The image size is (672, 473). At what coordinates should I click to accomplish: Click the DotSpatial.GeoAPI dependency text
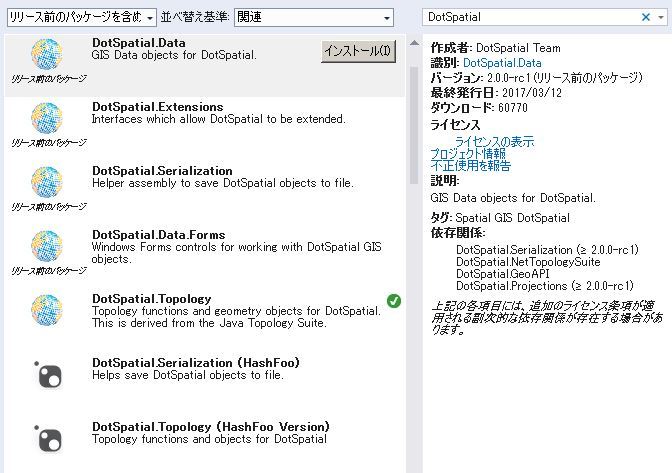(x=502, y=274)
